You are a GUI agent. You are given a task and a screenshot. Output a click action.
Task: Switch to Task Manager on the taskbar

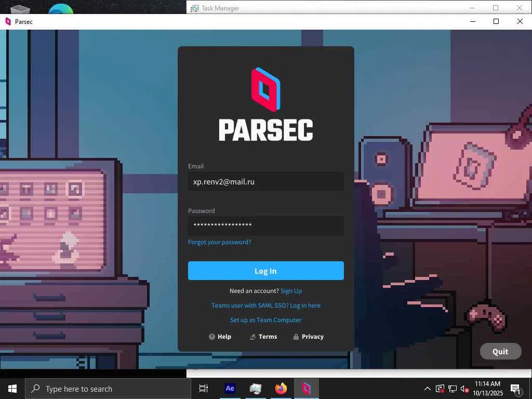[x=255, y=389]
